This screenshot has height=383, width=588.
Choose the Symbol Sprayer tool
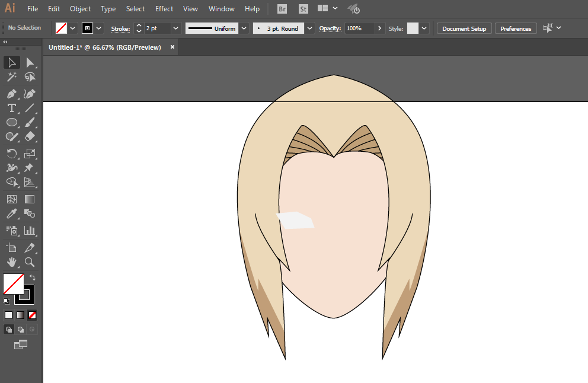[x=12, y=230]
